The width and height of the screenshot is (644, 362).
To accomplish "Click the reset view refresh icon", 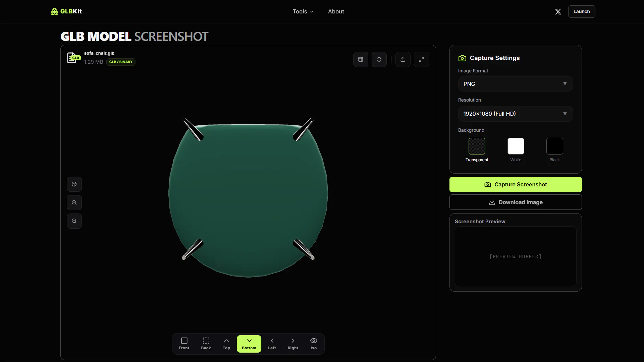I will (379, 59).
